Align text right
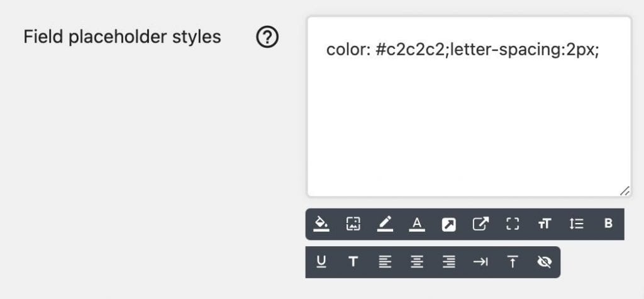Screen dimensions: 644x299 449,262
